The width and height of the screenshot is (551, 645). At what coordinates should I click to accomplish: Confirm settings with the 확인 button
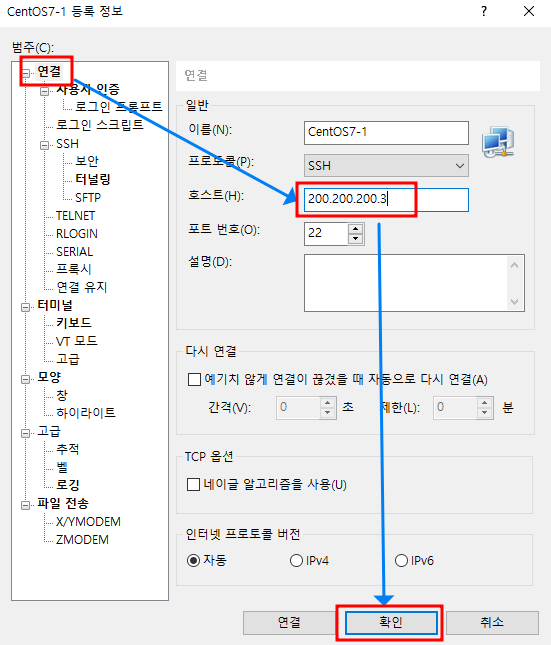point(391,622)
